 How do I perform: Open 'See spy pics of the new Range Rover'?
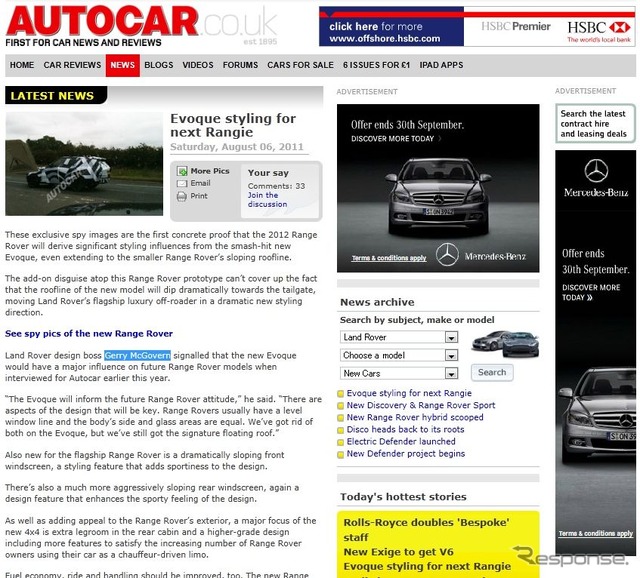(89, 333)
